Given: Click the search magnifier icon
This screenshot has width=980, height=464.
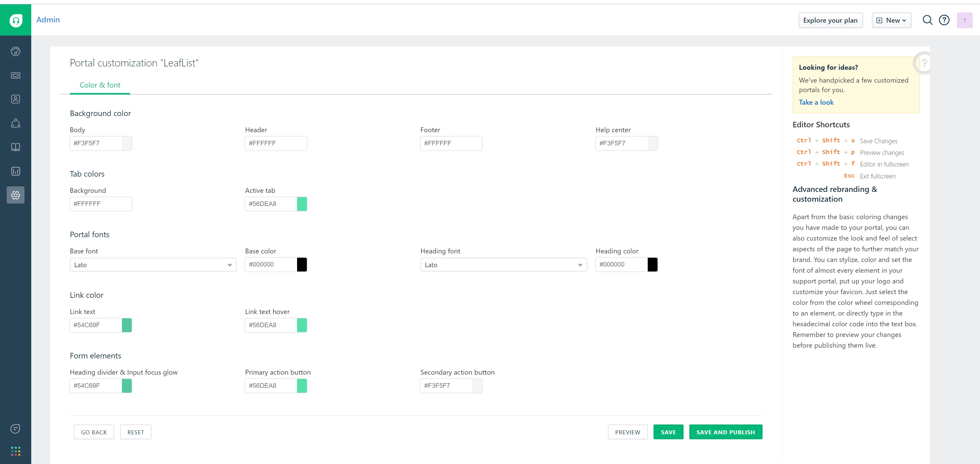Looking at the screenshot, I should [928, 20].
